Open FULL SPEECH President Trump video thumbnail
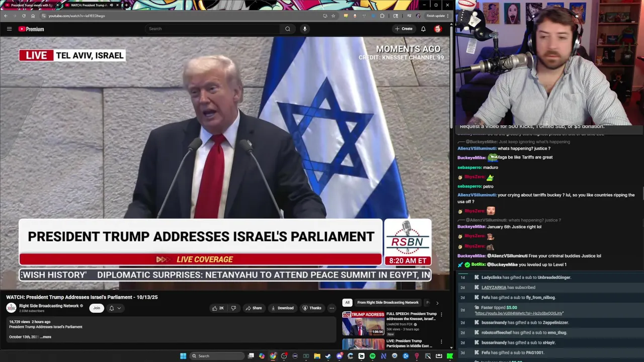Screen dimensions: 644x362 tap(363, 323)
